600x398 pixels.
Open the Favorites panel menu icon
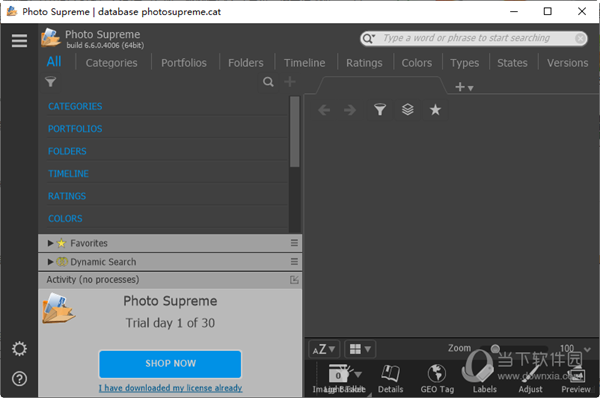pos(294,243)
